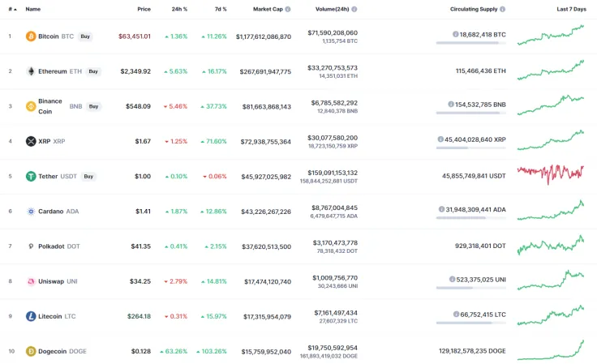Click the Tether logo icon
This screenshot has height=364, width=597.
31,176
